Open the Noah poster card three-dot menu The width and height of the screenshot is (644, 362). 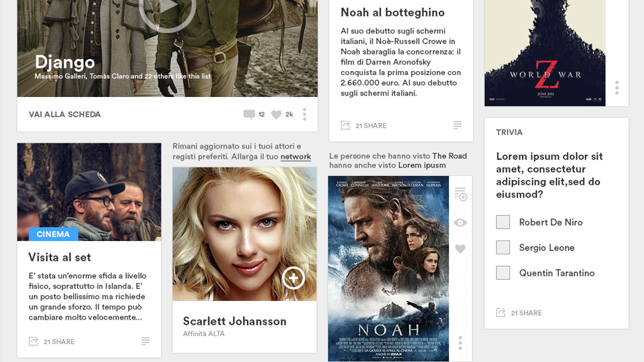point(460,343)
